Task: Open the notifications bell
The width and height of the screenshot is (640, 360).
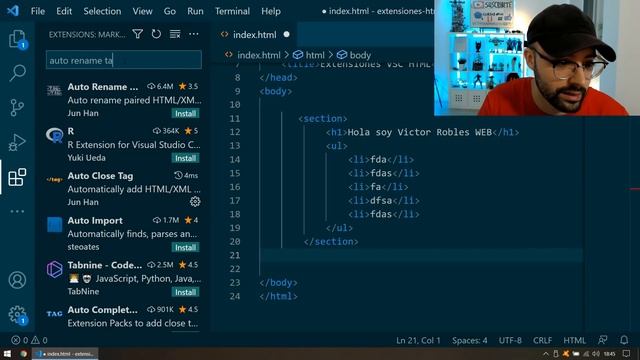Action: (624, 340)
